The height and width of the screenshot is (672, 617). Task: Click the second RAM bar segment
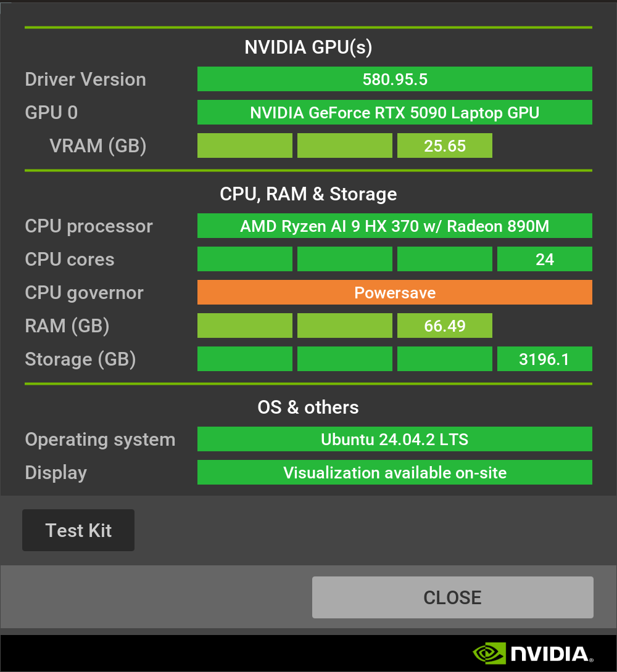(x=345, y=326)
